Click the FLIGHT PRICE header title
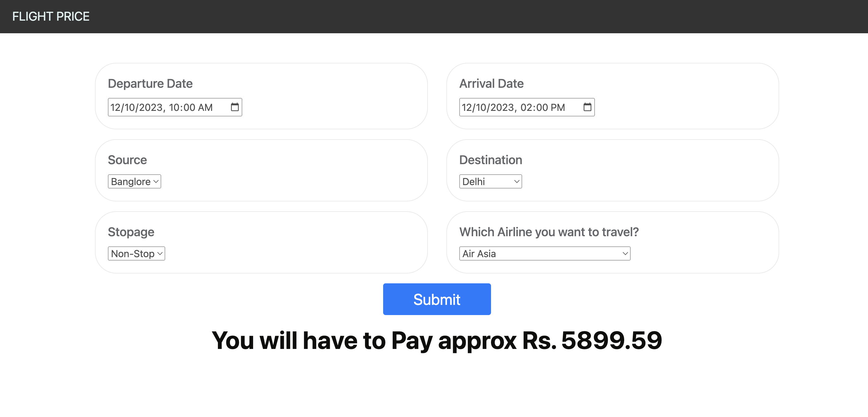 (51, 17)
